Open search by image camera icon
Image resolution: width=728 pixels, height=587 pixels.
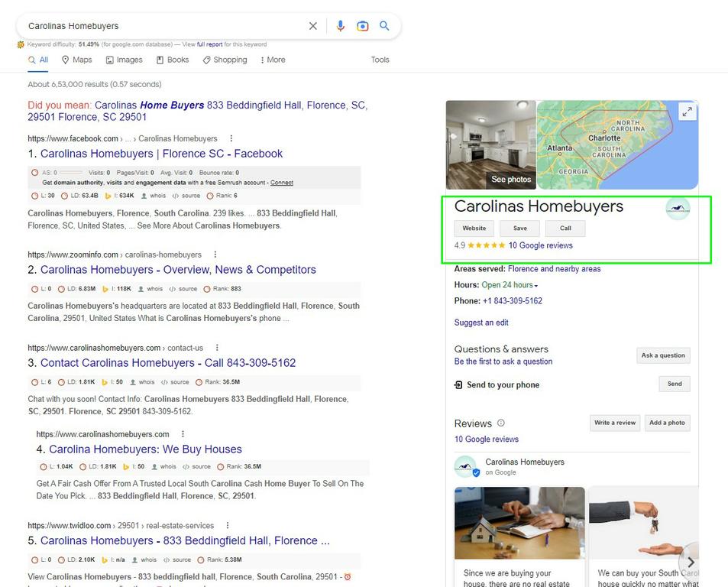pyautogui.click(x=363, y=26)
